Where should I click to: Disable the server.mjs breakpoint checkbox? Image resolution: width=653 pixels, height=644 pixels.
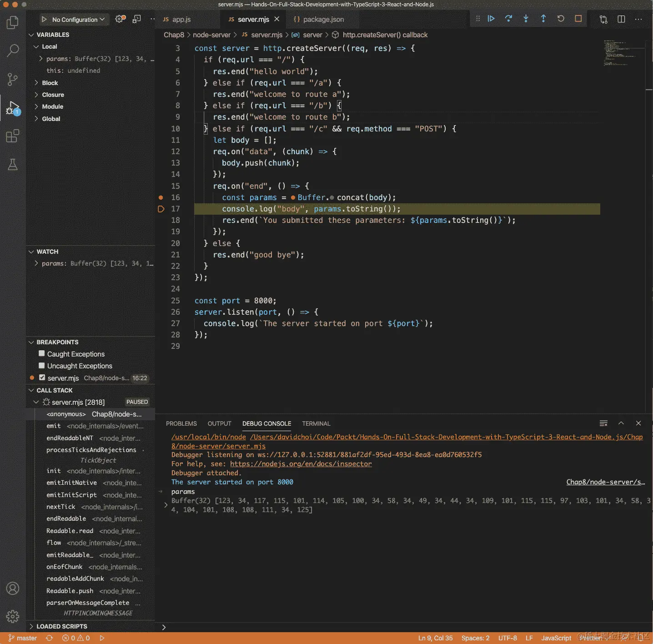pyautogui.click(x=42, y=377)
